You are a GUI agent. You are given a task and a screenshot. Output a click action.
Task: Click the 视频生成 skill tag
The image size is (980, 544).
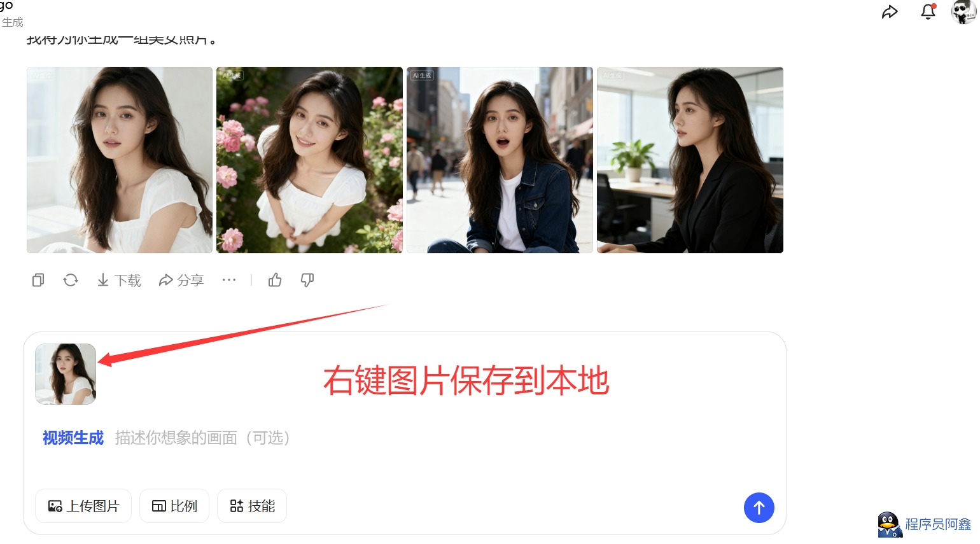pos(73,438)
